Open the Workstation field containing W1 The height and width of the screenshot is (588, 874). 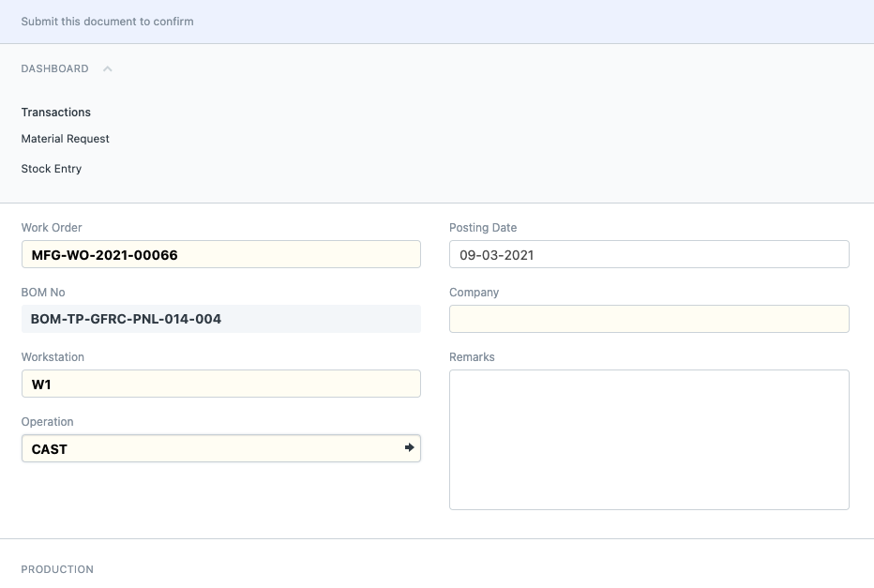point(220,384)
